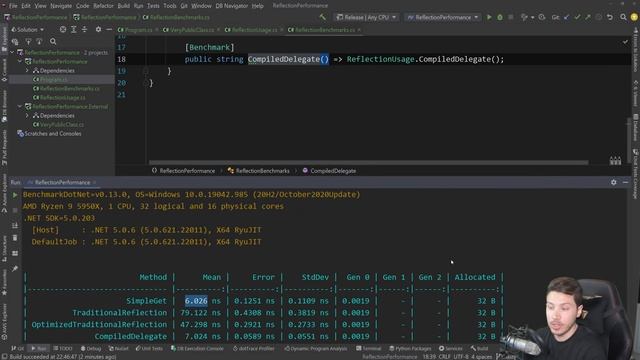Screen dimensions: 640x360
Task: Open the dropdown arrow beside profiler icon
Action: tap(533, 18)
